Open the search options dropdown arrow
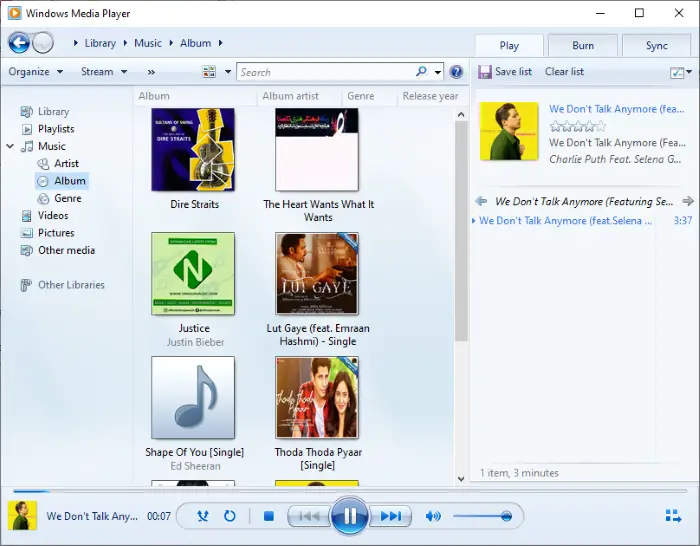The width and height of the screenshot is (700, 546). (x=438, y=72)
